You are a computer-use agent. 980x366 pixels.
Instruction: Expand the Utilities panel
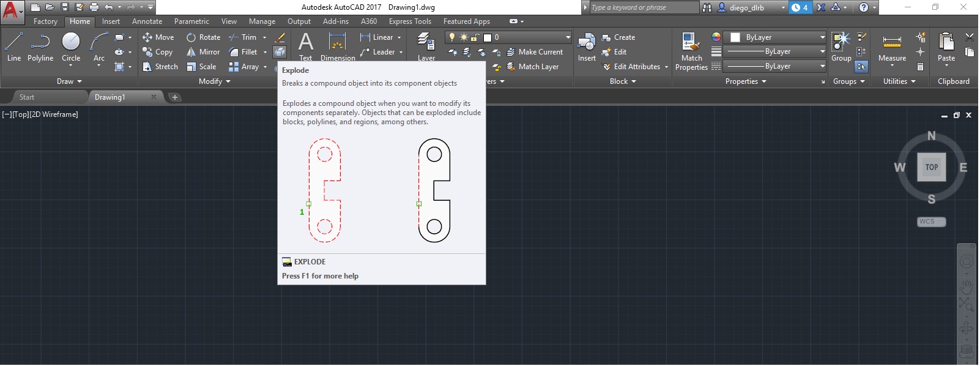899,81
